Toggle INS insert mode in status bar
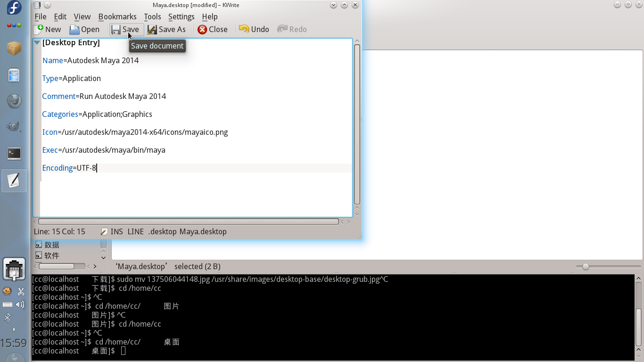 (x=116, y=232)
